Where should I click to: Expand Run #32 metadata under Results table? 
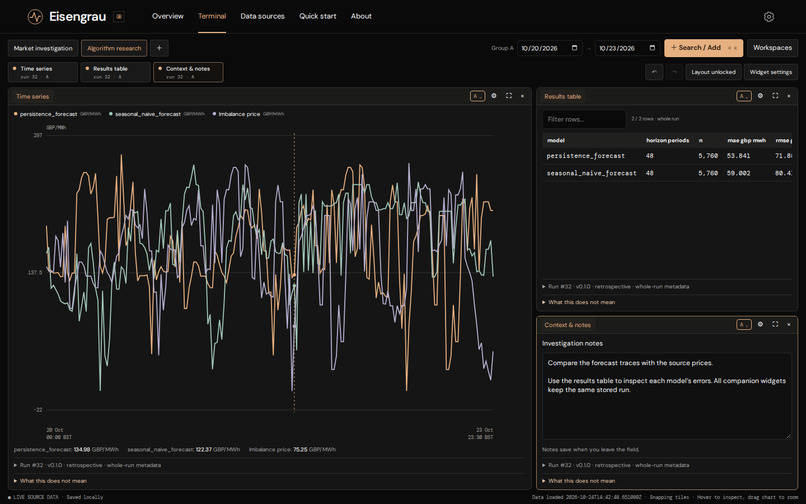616,286
